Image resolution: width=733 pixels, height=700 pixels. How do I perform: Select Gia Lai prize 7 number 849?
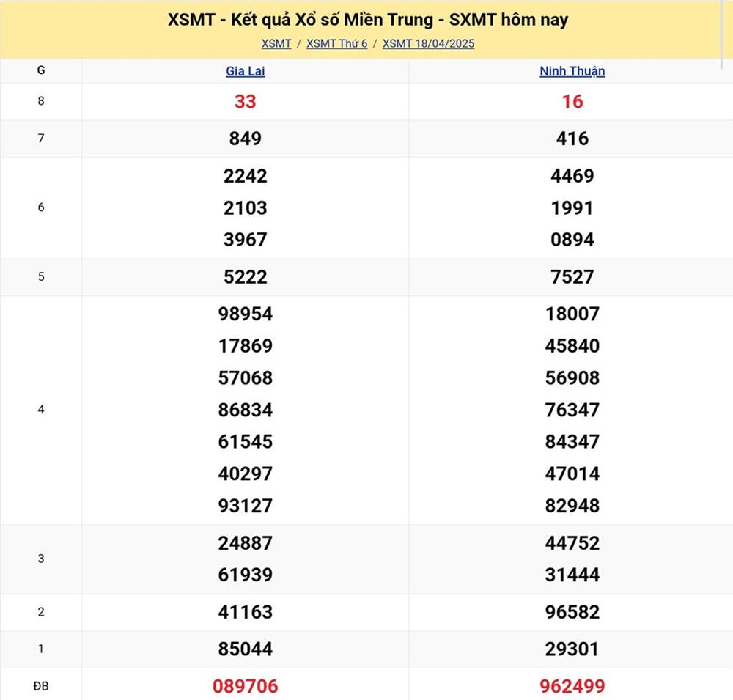245,139
